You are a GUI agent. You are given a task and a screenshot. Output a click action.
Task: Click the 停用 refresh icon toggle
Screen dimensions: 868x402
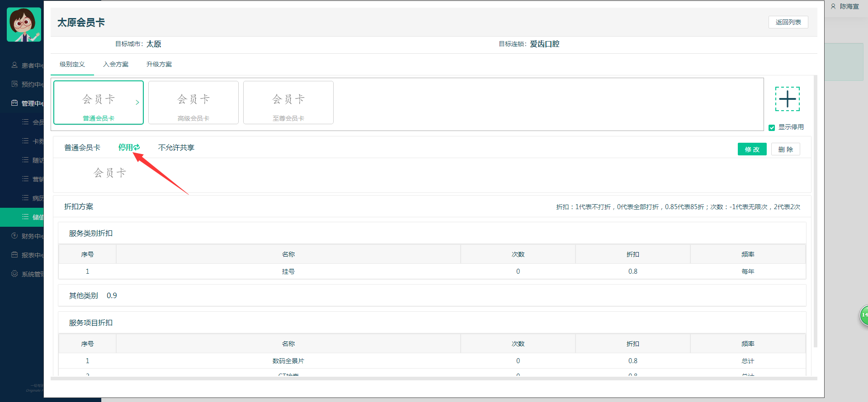137,147
